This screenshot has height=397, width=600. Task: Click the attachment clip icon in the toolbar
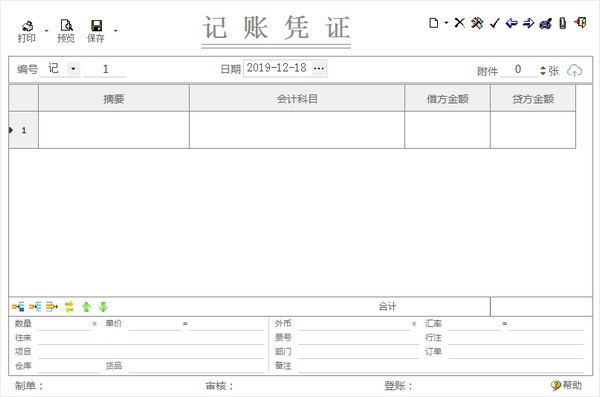(562, 23)
